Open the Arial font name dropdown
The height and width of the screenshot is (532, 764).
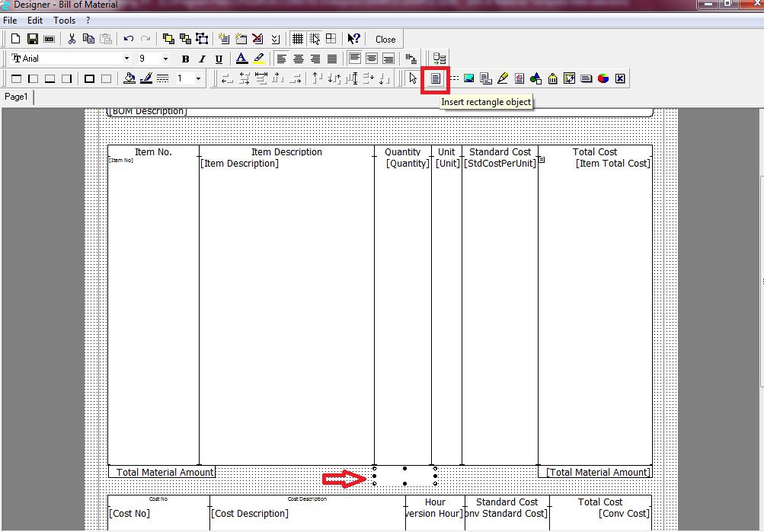pos(126,59)
